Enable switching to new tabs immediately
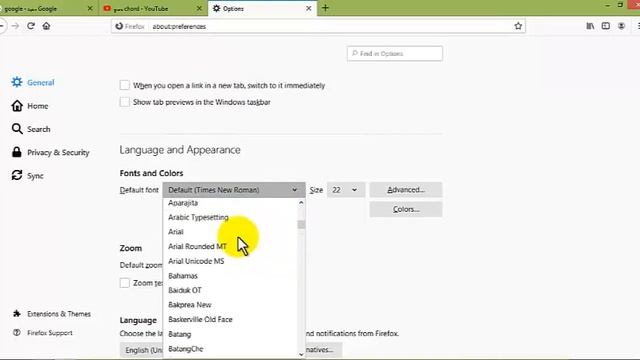 pyautogui.click(x=124, y=85)
